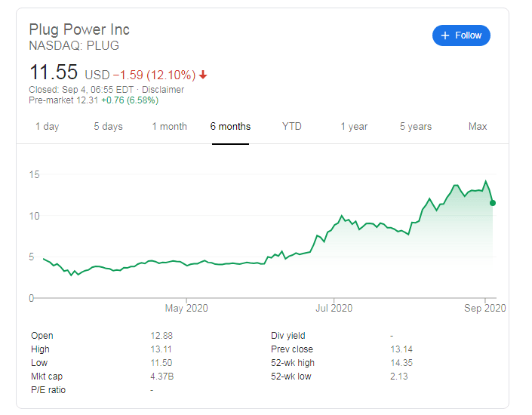Click the May 2020 axis label
This screenshot has width=532, height=415.
click(186, 308)
